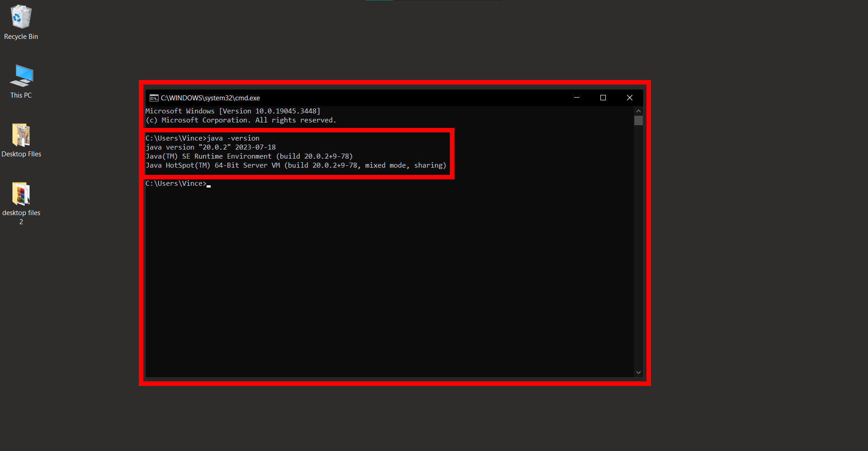The height and width of the screenshot is (451, 868).
Task: Click the Microsoft Windows version line
Action: [233, 111]
